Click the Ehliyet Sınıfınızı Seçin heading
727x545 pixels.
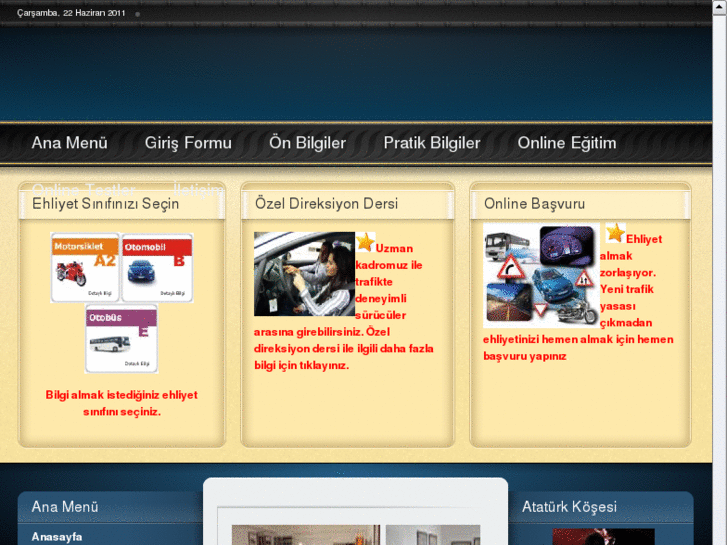click(105, 204)
